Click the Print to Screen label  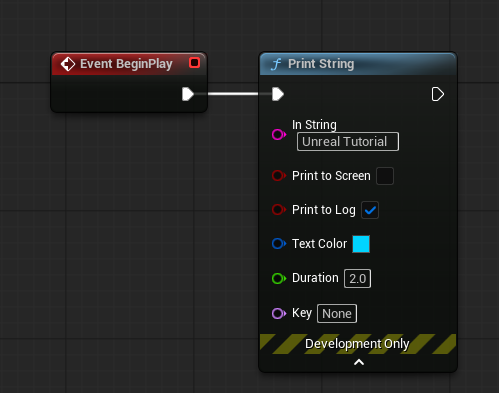click(331, 176)
